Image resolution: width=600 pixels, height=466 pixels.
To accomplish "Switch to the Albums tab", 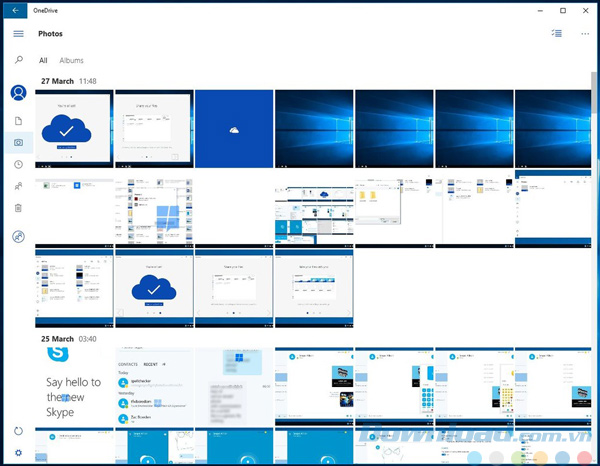I will pyautogui.click(x=72, y=61).
